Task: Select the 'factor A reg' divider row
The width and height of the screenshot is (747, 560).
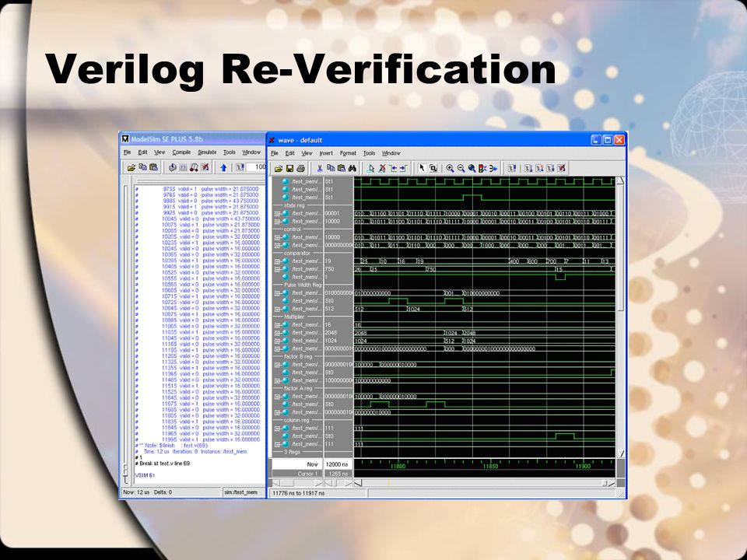Action: coord(298,389)
